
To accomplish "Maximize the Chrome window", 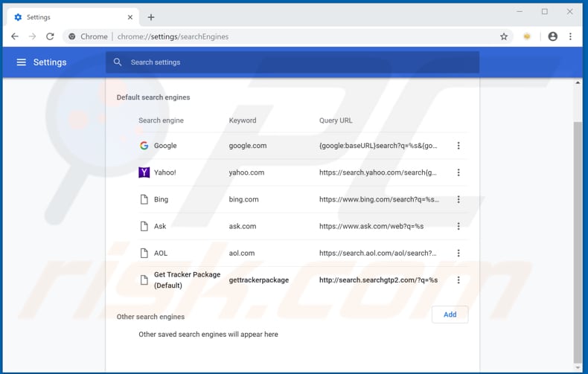I will click(545, 12).
